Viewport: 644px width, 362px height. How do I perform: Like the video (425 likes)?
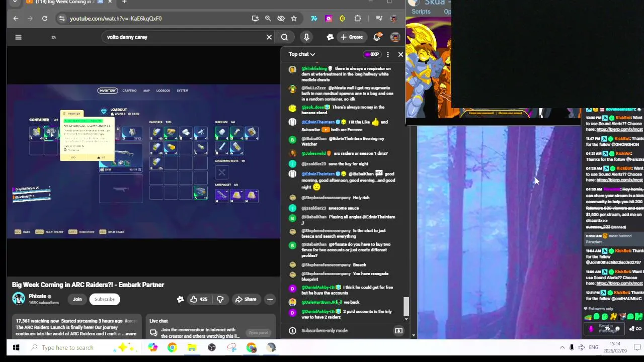[198, 299]
